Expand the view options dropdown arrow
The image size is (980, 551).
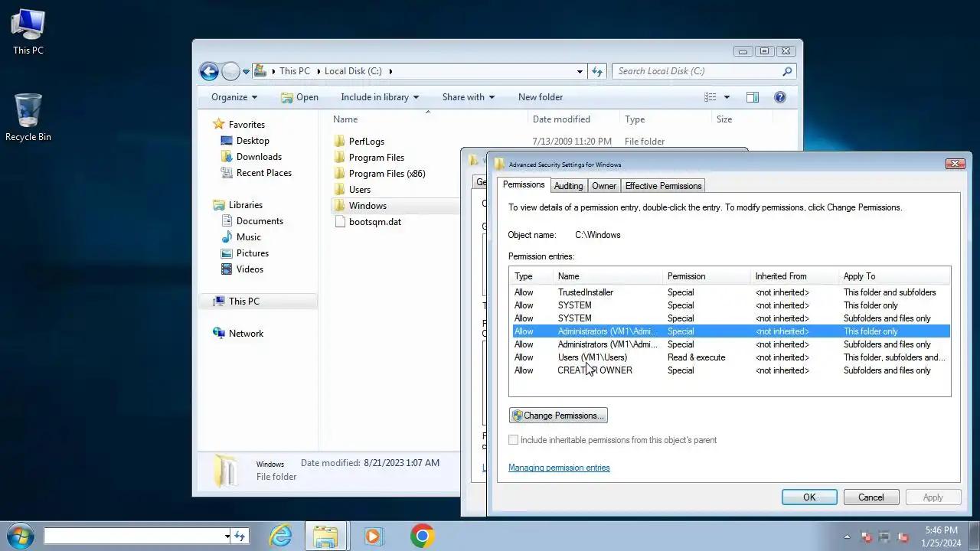(x=727, y=97)
